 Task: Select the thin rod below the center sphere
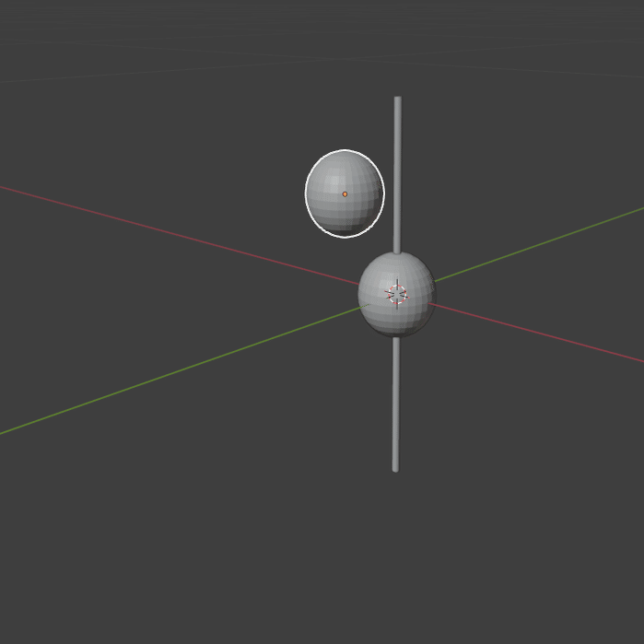point(395,404)
